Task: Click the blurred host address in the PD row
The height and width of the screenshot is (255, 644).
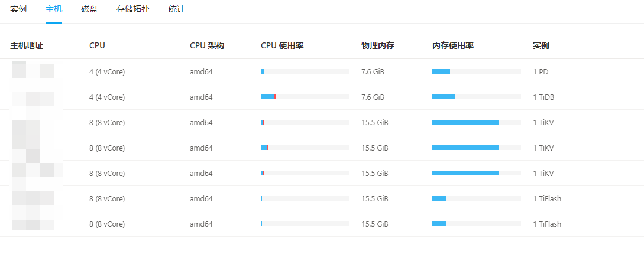Action: pos(33,71)
